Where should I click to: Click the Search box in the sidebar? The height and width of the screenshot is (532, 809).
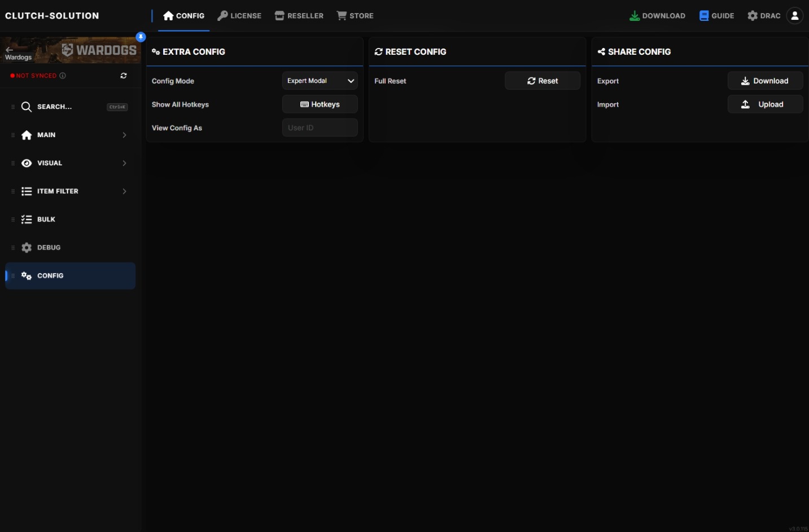click(x=71, y=107)
